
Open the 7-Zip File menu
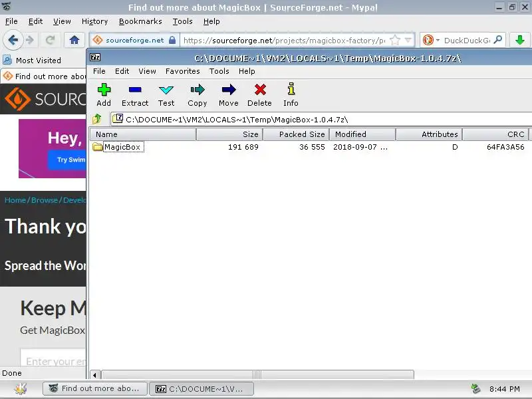(x=99, y=71)
